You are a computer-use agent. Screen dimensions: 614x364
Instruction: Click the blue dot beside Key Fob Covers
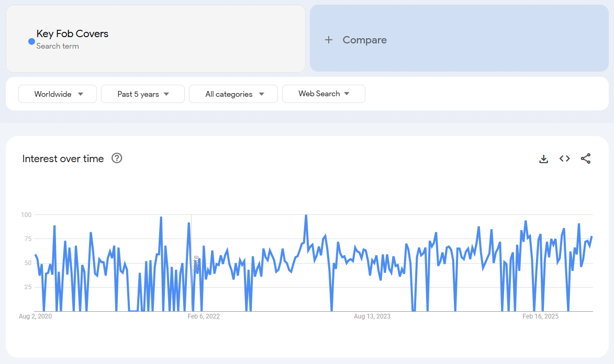tap(31, 41)
